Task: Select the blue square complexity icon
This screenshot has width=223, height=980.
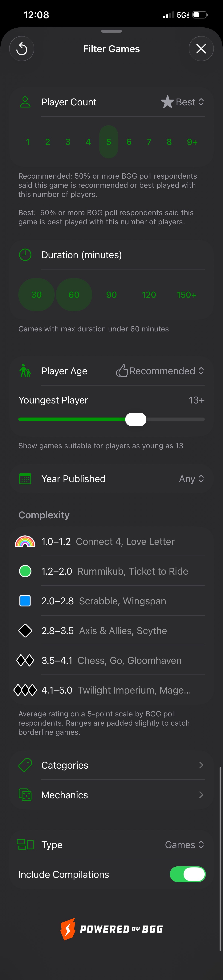Action: pyautogui.click(x=25, y=601)
